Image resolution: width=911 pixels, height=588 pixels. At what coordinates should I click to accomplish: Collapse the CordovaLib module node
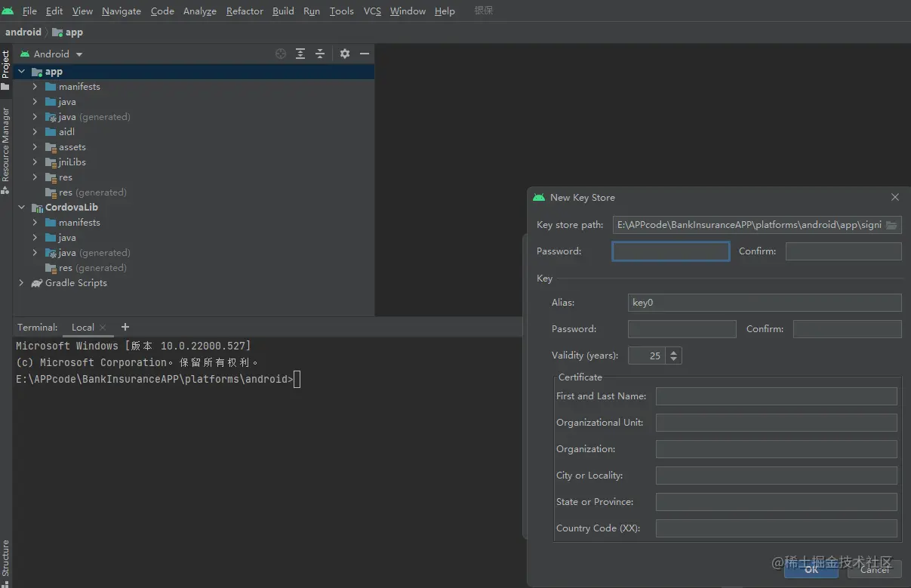21,208
